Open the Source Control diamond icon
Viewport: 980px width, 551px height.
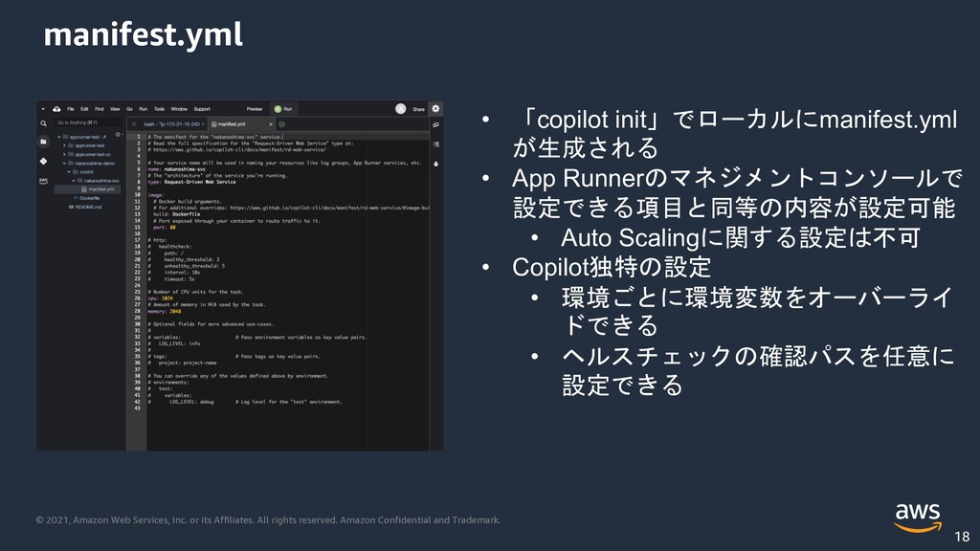click(x=43, y=161)
